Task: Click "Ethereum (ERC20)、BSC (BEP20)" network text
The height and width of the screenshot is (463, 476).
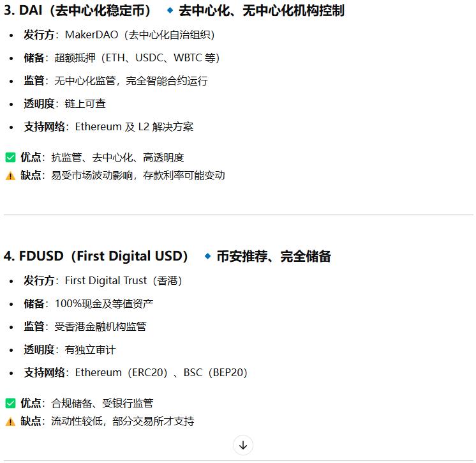Action: pyautogui.click(x=161, y=372)
